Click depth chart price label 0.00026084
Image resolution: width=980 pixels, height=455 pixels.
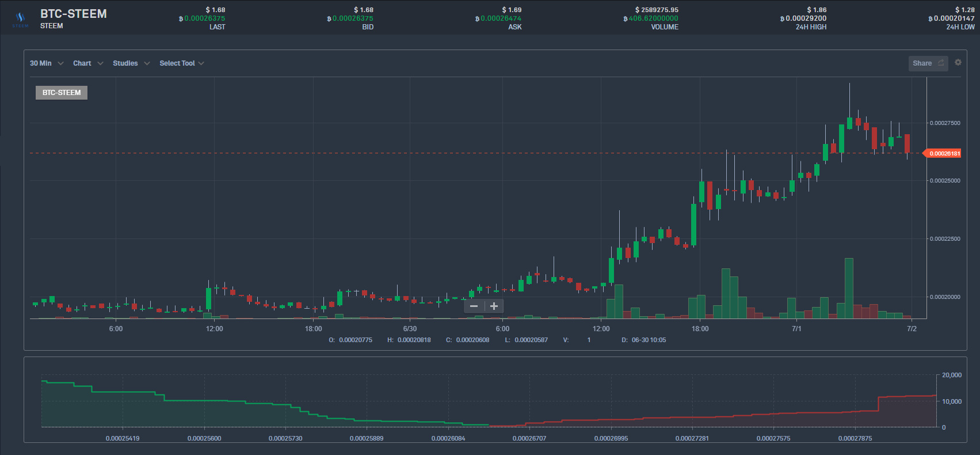click(448, 438)
